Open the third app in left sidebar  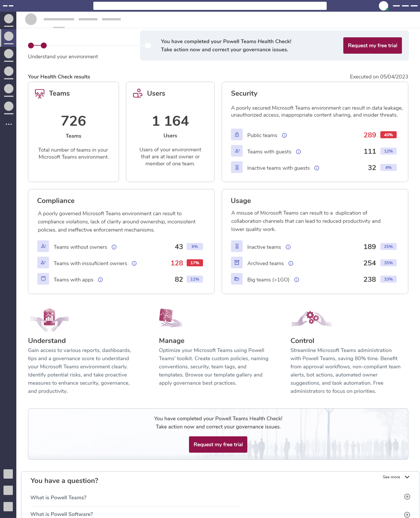pyautogui.click(x=9, y=55)
